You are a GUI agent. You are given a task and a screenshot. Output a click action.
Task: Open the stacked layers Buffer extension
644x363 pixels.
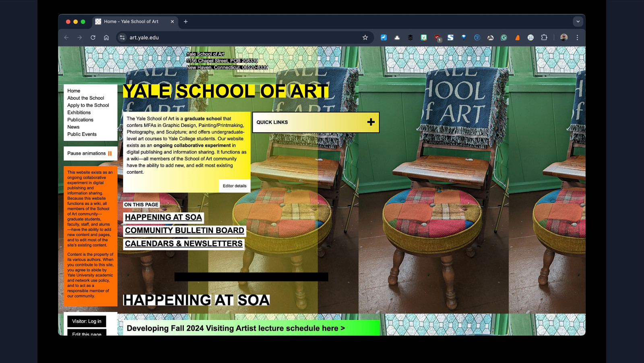410,37
